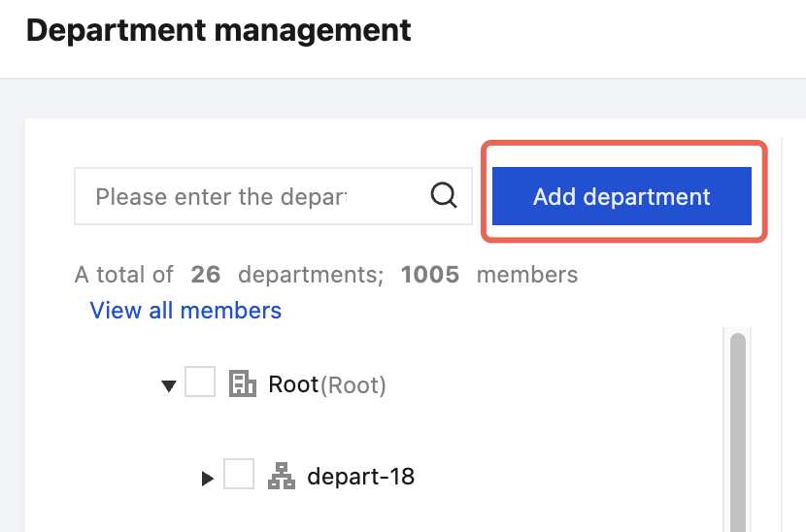Select the Root(Root) tree label

coord(327,384)
